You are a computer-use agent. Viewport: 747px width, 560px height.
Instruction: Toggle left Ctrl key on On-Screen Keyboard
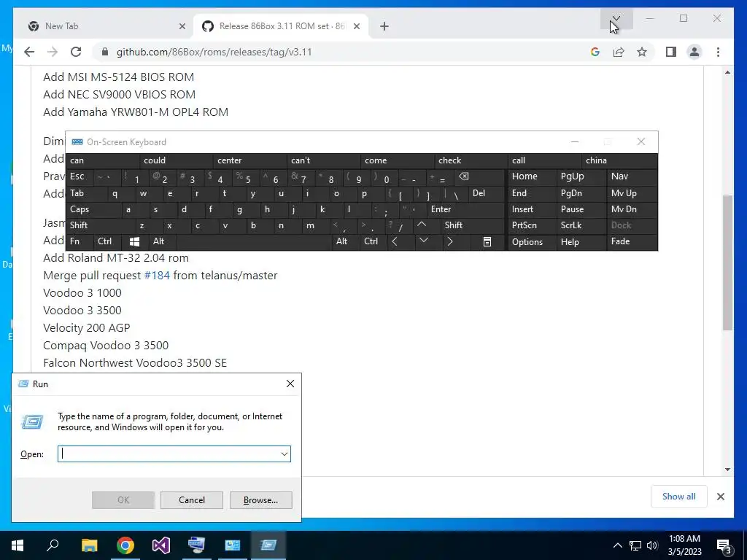[x=107, y=241]
